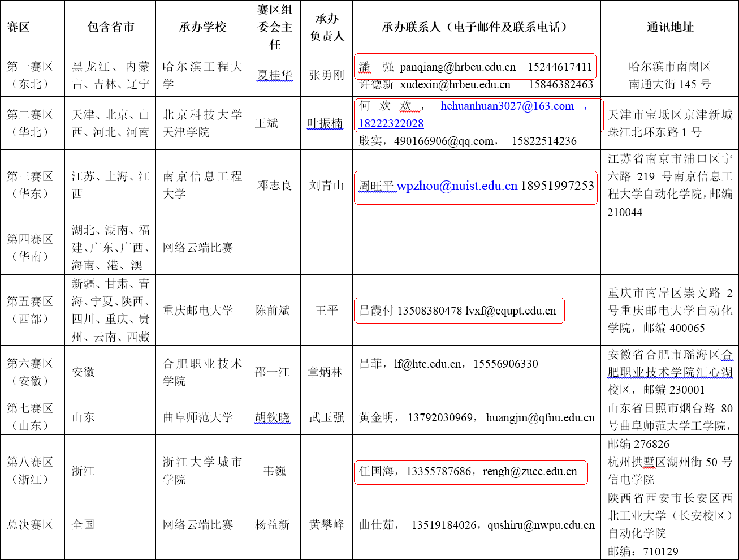Viewport: 739px width, 560px height.
Task: Click the address with 邮编 400065
Action: tap(669, 310)
